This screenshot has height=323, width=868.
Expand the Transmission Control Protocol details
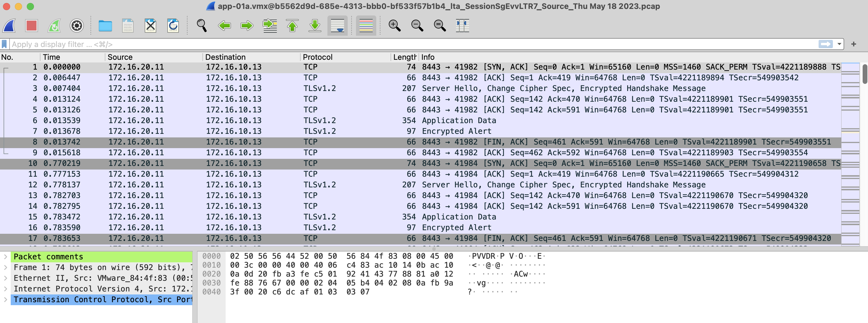tap(6, 300)
